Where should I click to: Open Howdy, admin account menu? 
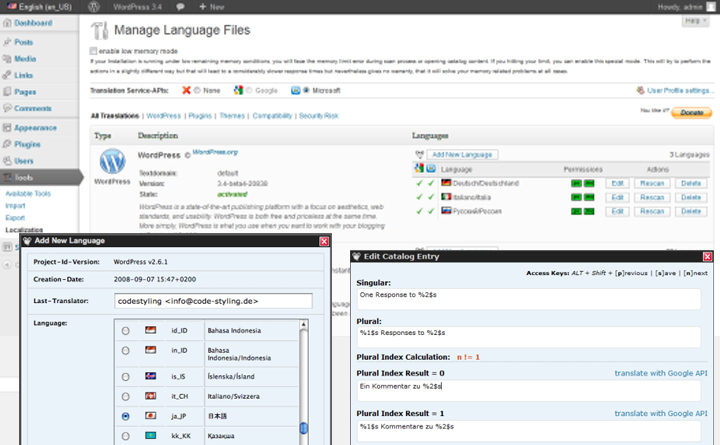pyautogui.click(x=686, y=7)
